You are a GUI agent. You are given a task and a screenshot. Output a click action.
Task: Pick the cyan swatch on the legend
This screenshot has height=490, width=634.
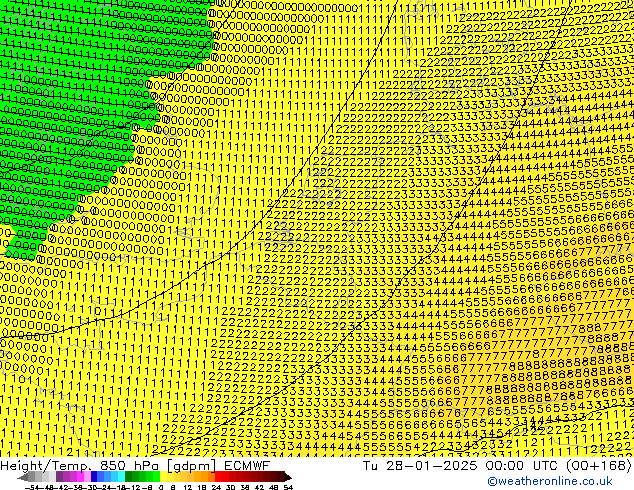pos(121,477)
